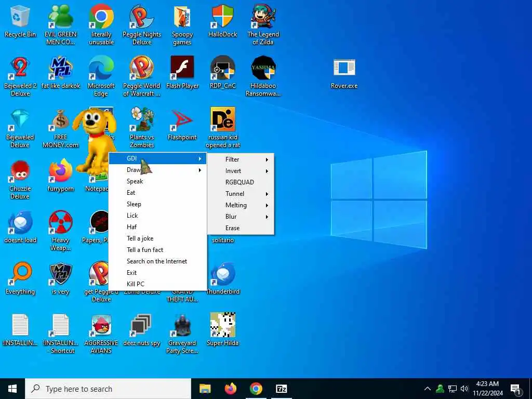Open the volume speaker tray icon
The image size is (532, 399).
pyautogui.click(x=464, y=389)
